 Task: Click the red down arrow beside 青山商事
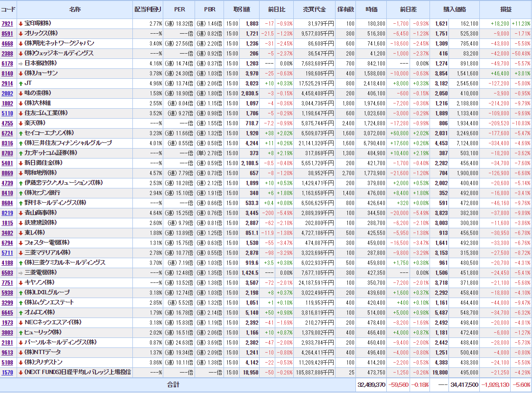pos(20,213)
